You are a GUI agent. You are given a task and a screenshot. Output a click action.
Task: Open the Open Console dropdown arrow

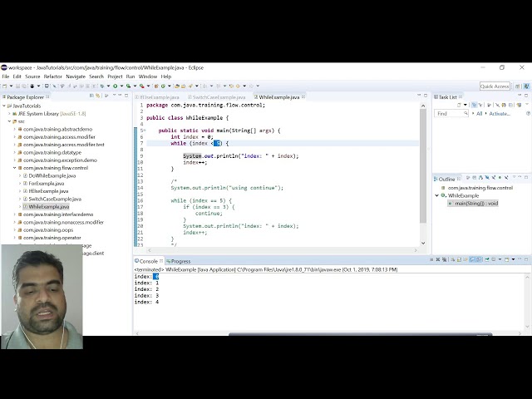tap(513, 260)
